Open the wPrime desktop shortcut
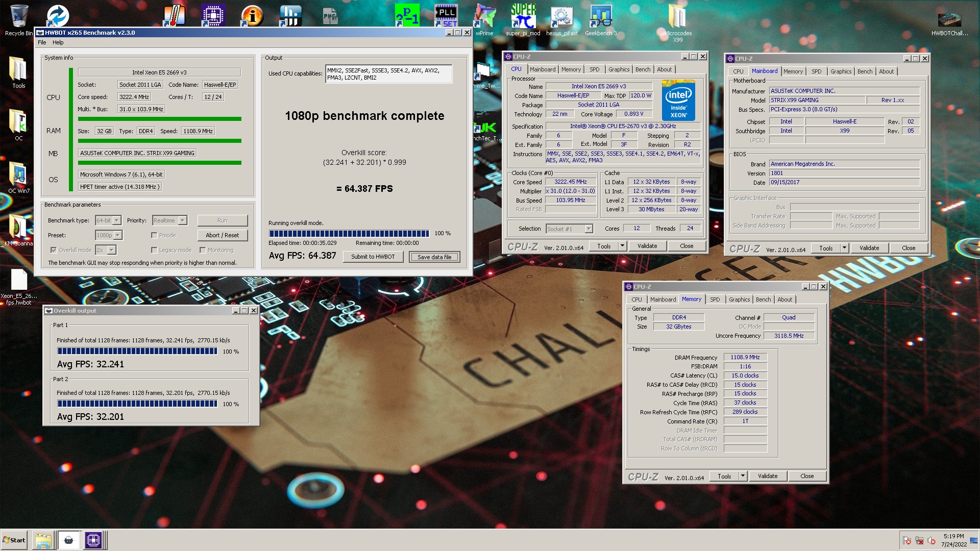 pos(484,20)
